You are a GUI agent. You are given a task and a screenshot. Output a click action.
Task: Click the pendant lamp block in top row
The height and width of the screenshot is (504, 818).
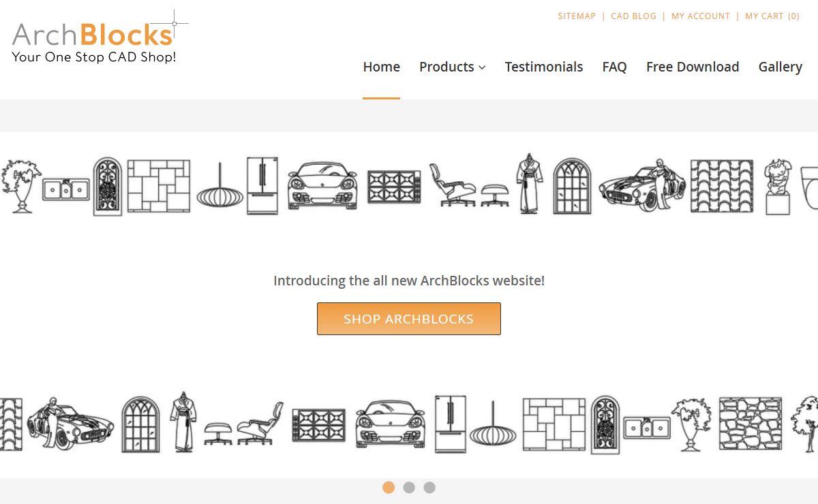pyautogui.click(x=220, y=185)
